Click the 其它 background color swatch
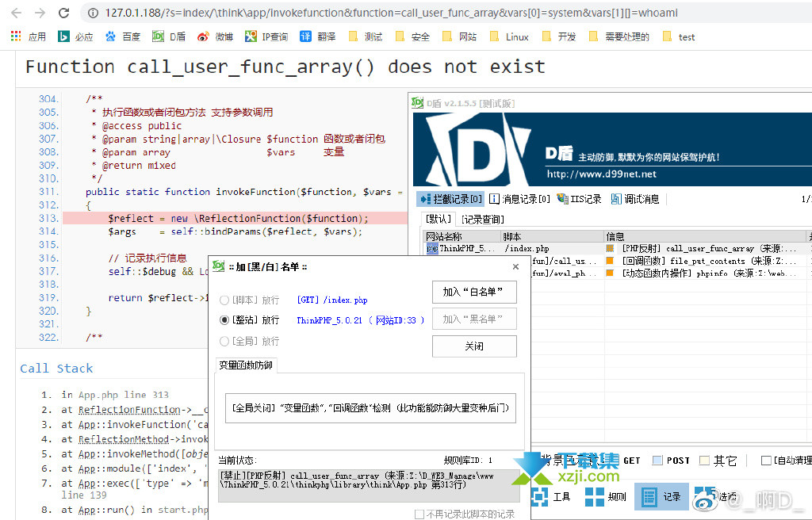Image resolution: width=812 pixels, height=520 pixels. tap(704, 461)
